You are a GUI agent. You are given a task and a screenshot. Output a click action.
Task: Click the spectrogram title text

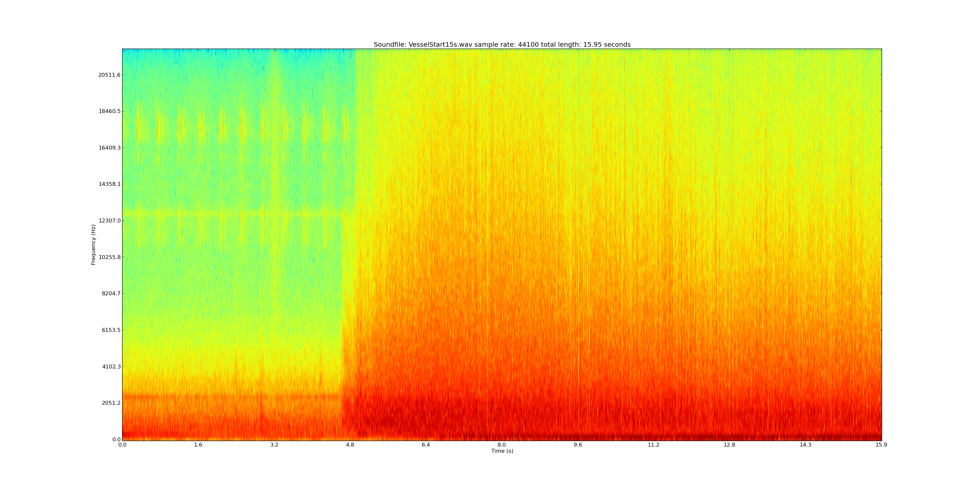pos(502,44)
